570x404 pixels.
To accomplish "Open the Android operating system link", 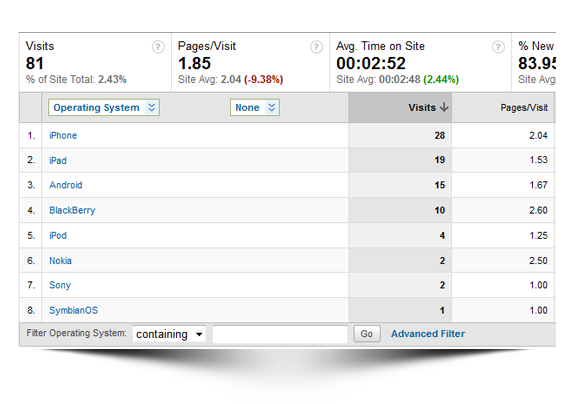I will pyautogui.click(x=66, y=185).
